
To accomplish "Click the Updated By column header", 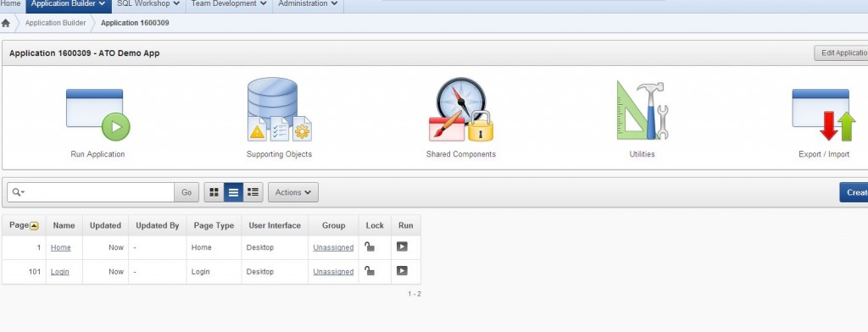I will pyautogui.click(x=158, y=225).
